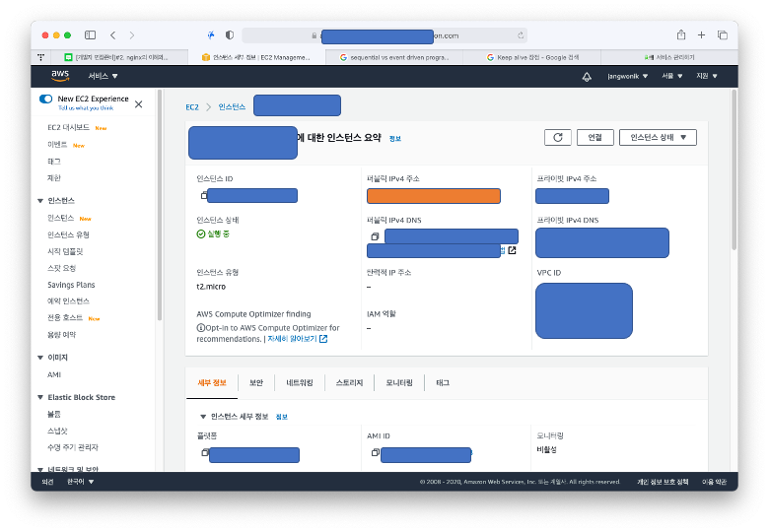769x532 pixels.
Task: Click 인스턴스 breadcrumb link
Action: click(x=232, y=107)
